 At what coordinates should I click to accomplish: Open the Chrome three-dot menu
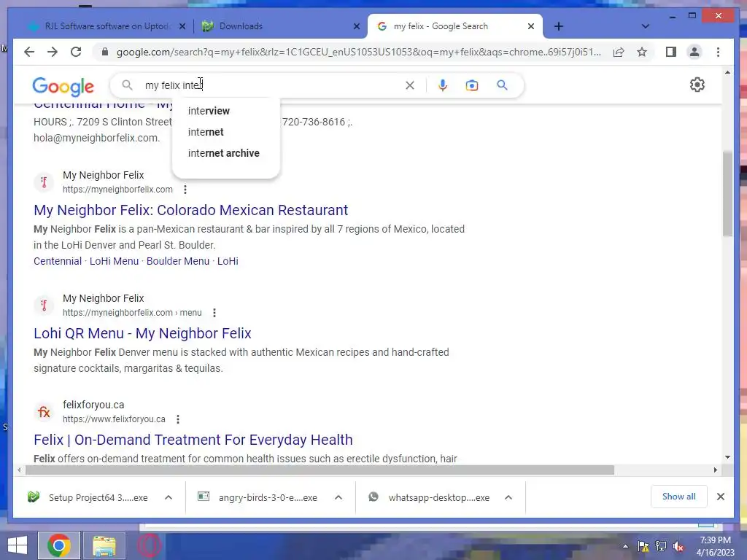[718, 52]
